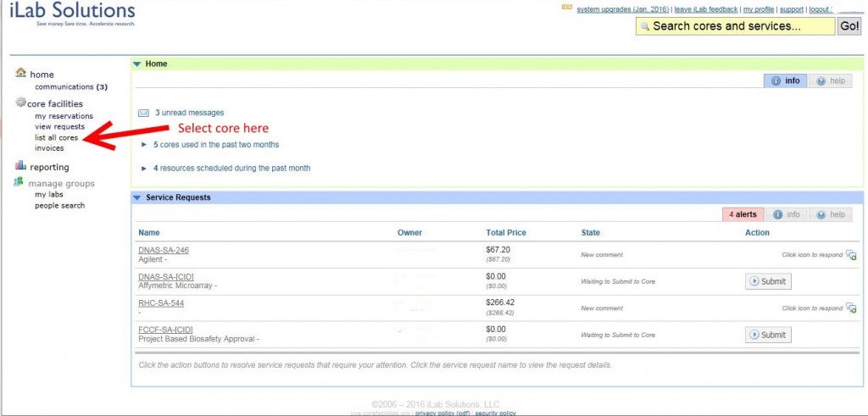Open invoices in sidebar
The width and height of the screenshot is (868, 416).
click(x=49, y=147)
